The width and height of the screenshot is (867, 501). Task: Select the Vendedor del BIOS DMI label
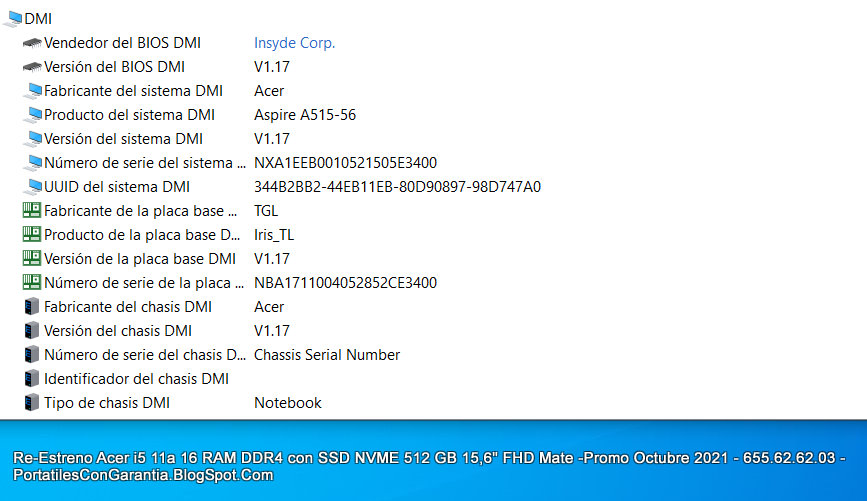[x=122, y=43]
